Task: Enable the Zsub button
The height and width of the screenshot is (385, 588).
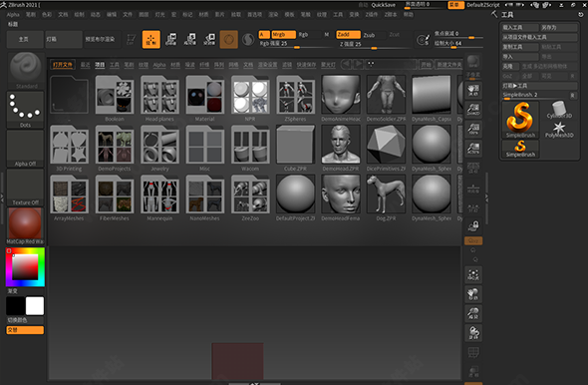Action: (369, 35)
